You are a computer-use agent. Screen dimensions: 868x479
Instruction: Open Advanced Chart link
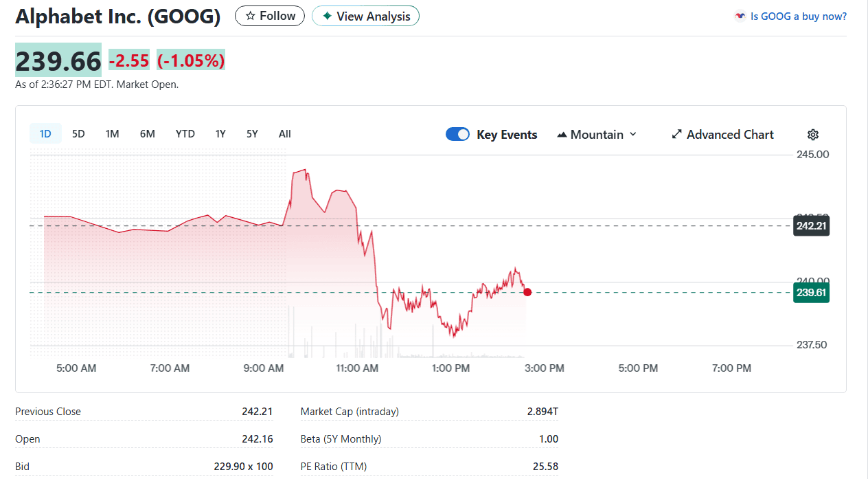[722, 135]
